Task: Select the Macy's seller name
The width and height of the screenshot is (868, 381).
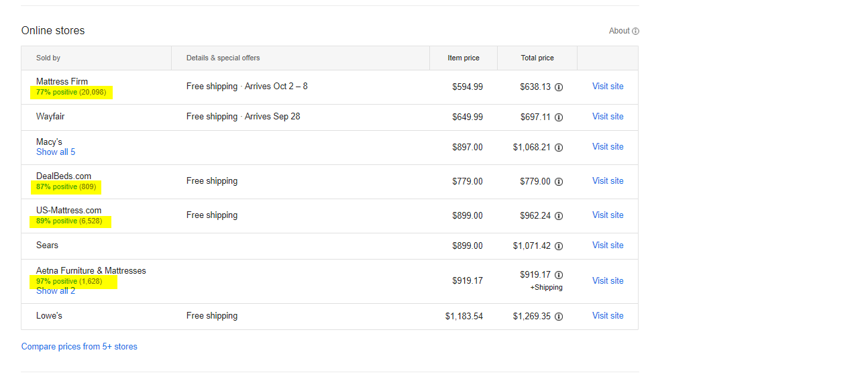Action: pos(49,142)
